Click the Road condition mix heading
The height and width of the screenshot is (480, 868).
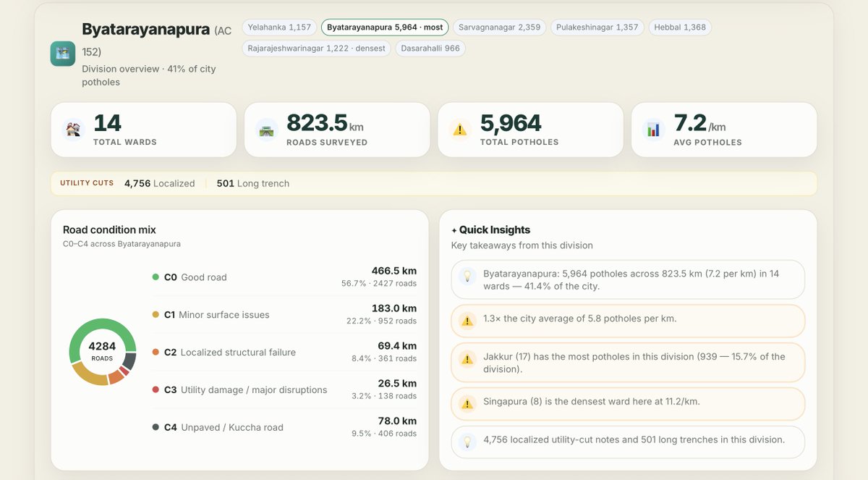click(109, 230)
